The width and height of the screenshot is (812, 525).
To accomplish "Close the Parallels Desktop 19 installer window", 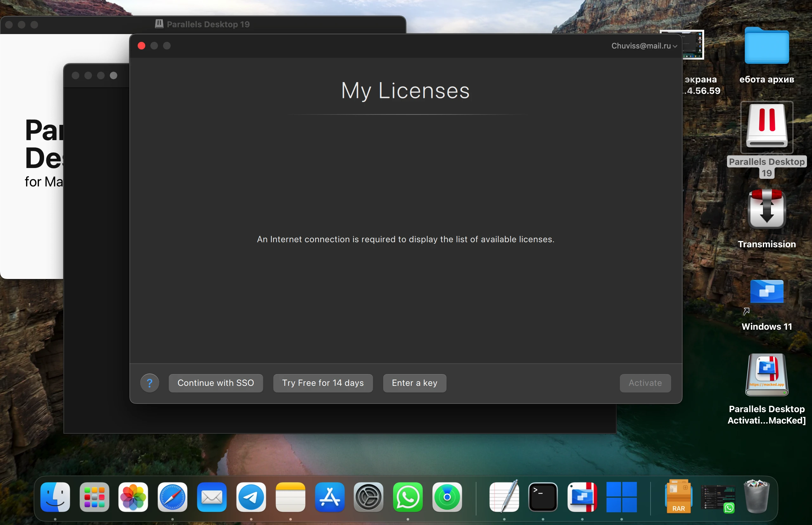I will 9,24.
